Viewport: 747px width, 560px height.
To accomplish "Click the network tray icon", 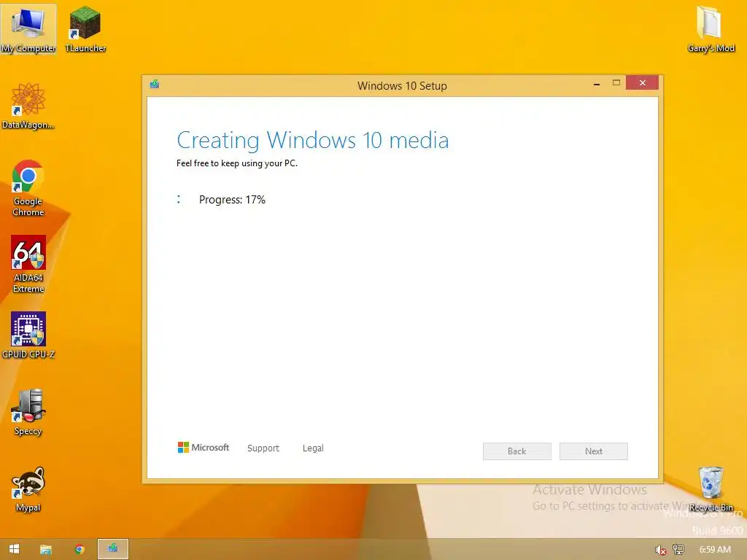I will pyautogui.click(x=678, y=550).
